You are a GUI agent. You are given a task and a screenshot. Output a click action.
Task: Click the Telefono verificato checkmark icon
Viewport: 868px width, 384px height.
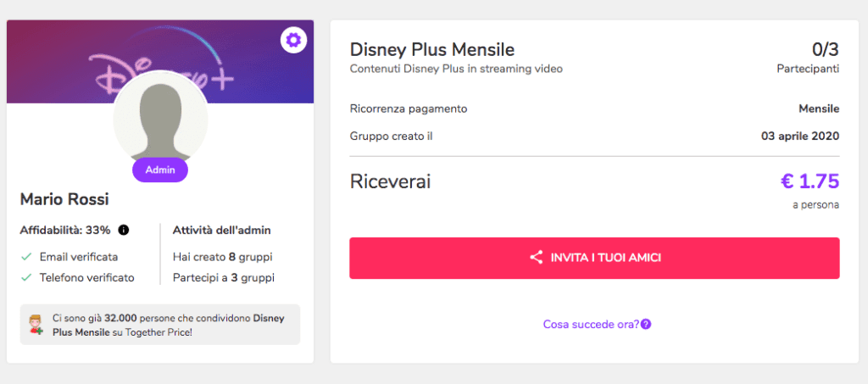click(x=25, y=278)
